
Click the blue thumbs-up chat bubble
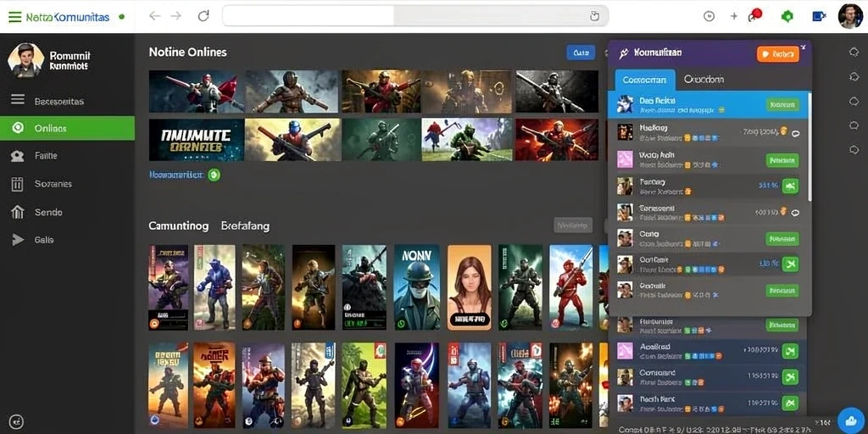(851, 420)
